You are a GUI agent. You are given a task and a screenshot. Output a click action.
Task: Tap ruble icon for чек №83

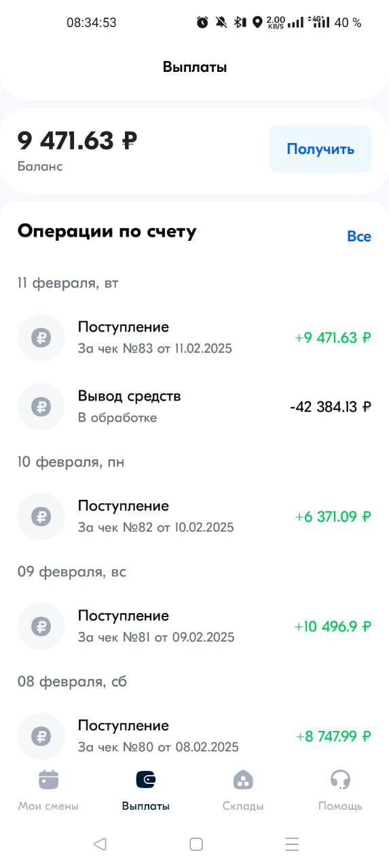click(41, 338)
